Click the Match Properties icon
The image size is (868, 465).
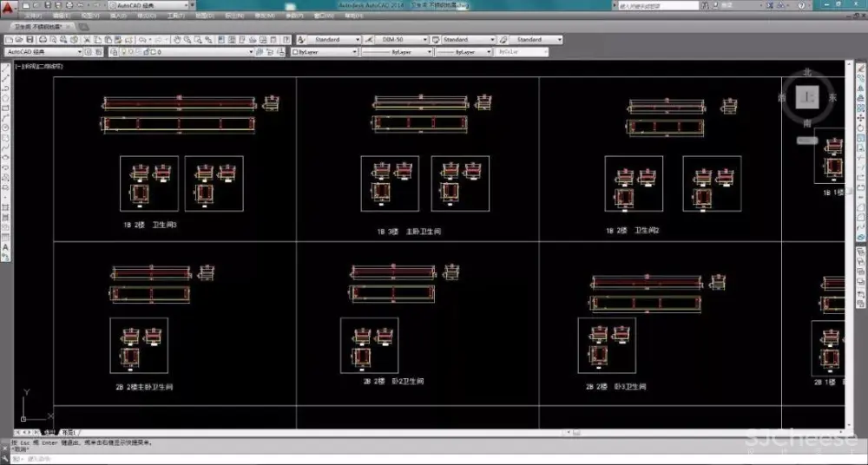pos(118,40)
